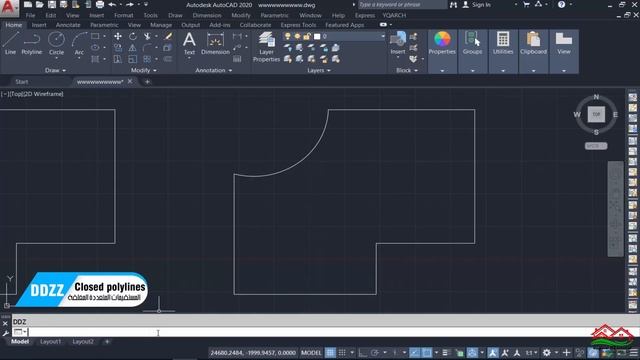Select the Dimension tool
This screenshot has height=360, width=640.
point(215,43)
